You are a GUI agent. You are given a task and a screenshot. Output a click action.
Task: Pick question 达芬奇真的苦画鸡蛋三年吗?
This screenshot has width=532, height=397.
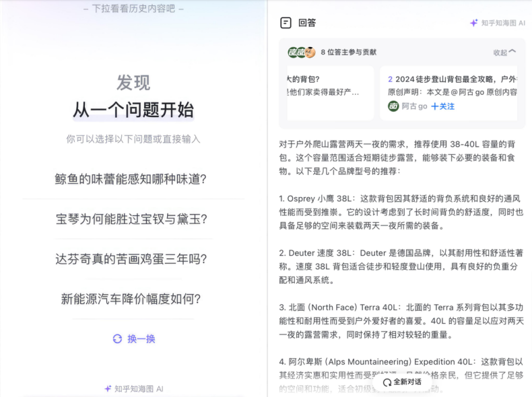tap(131, 258)
